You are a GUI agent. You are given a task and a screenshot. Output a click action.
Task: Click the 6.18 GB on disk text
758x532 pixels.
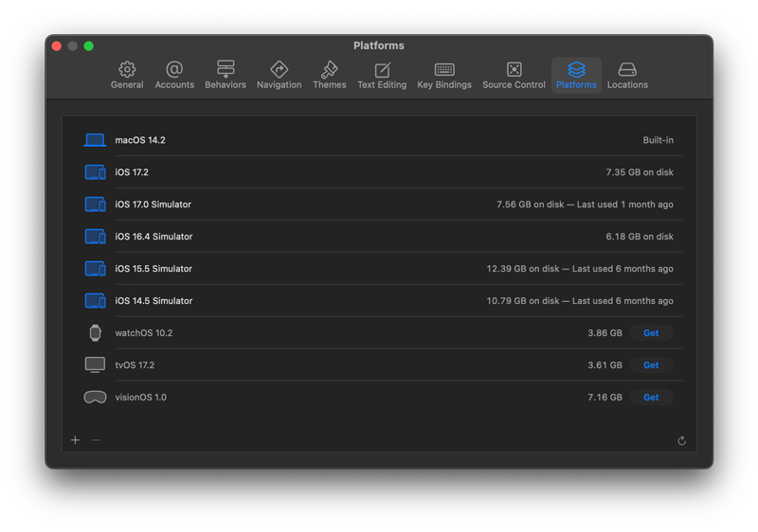point(640,237)
